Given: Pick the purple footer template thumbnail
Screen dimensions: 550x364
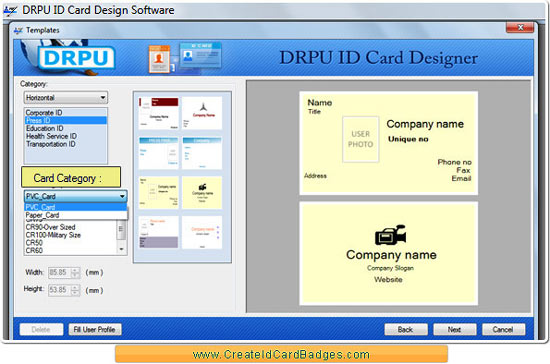Looking at the screenshot, I should coord(159,232).
